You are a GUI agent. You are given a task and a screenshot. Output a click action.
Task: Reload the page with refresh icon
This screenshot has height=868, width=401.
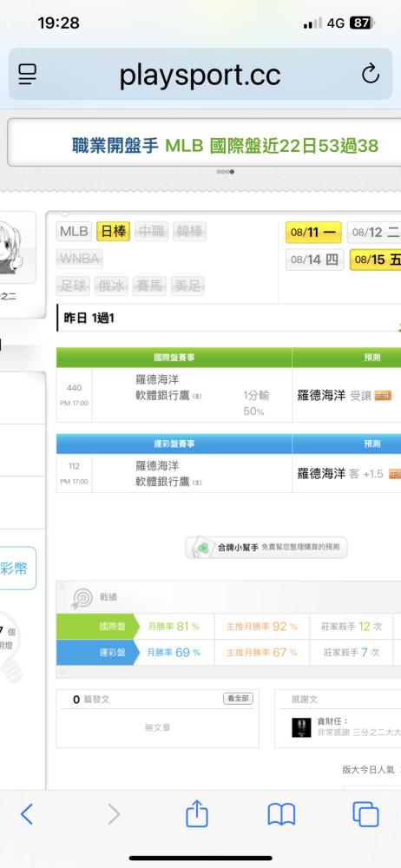[370, 74]
